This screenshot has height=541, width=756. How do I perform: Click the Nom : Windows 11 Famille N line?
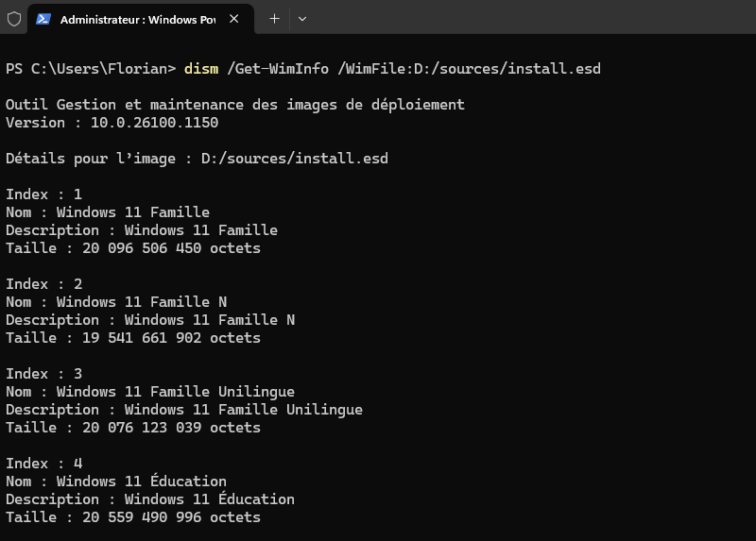click(116, 302)
